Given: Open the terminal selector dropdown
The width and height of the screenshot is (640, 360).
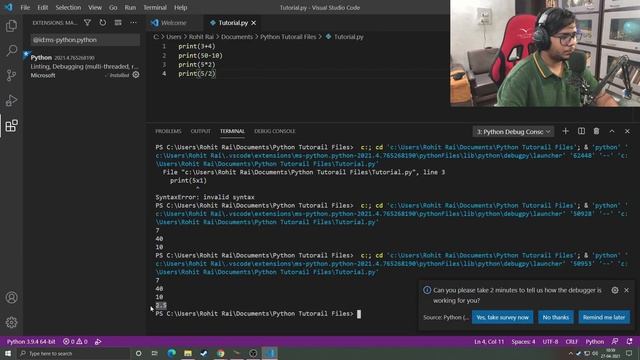Looking at the screenshot, I should click(x=513, y=131).
